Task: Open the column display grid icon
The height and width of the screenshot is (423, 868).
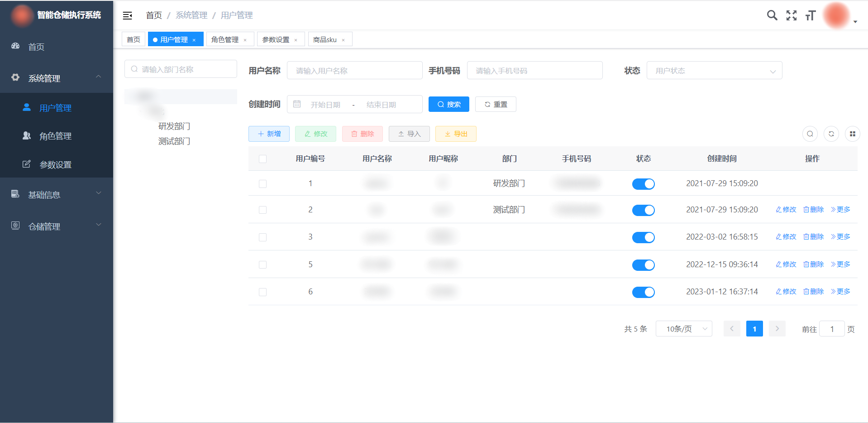Action: coord(853,134)
